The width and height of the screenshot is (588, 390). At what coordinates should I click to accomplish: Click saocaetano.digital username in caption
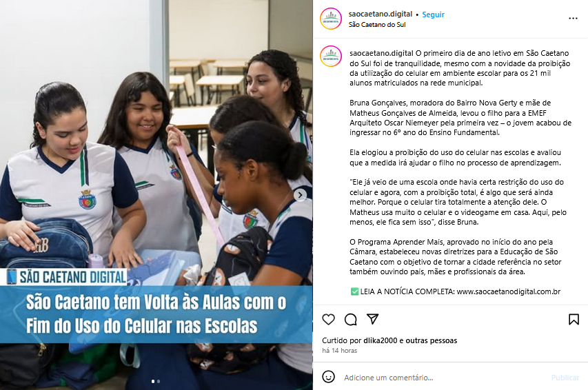(x=381, y=53)
